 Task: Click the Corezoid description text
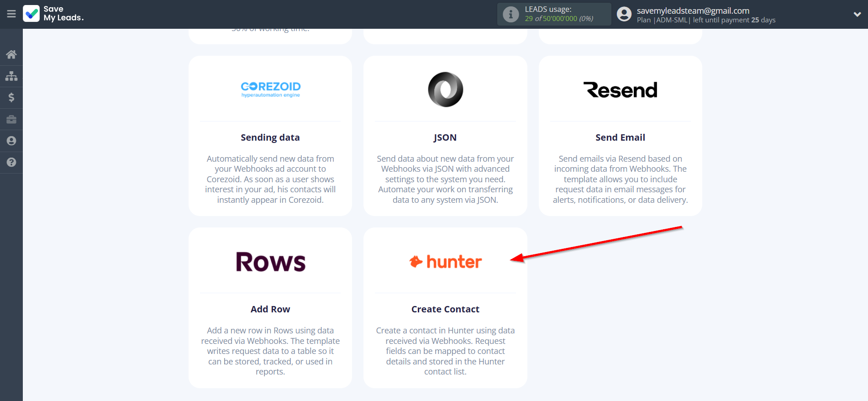coord(270,179)
